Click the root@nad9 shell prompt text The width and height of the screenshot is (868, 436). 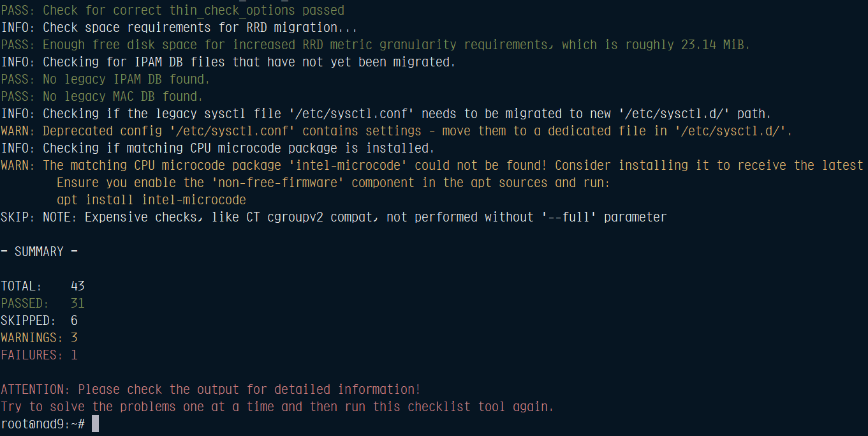(x=42, y=424)
